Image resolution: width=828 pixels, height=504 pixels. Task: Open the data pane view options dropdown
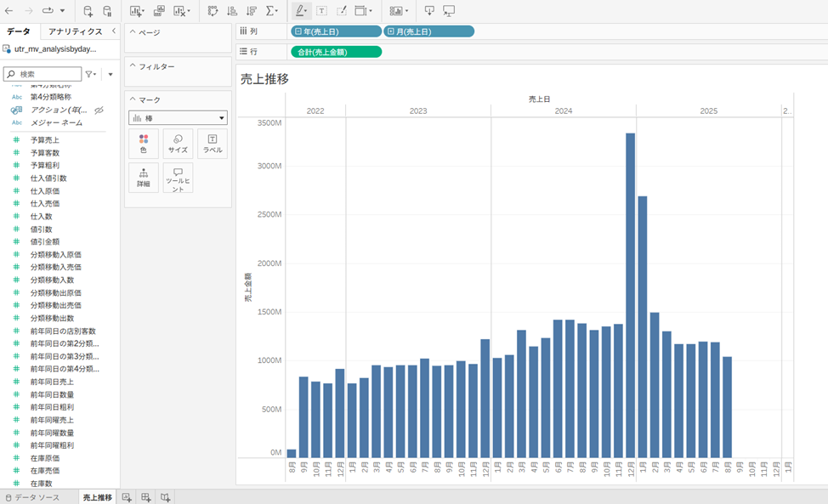coord(111,75)
